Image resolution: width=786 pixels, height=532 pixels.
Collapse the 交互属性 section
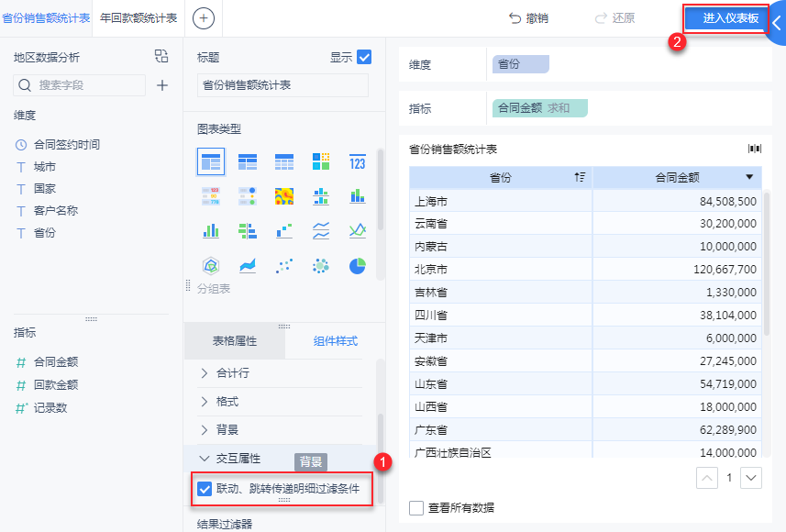[x=204, y=458]
